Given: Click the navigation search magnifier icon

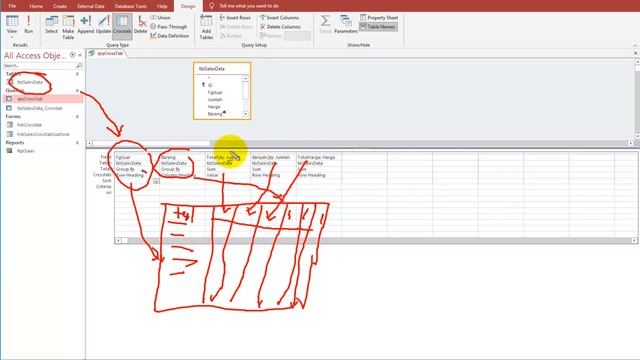Looking at the screenshot, I should pos(79,65).
